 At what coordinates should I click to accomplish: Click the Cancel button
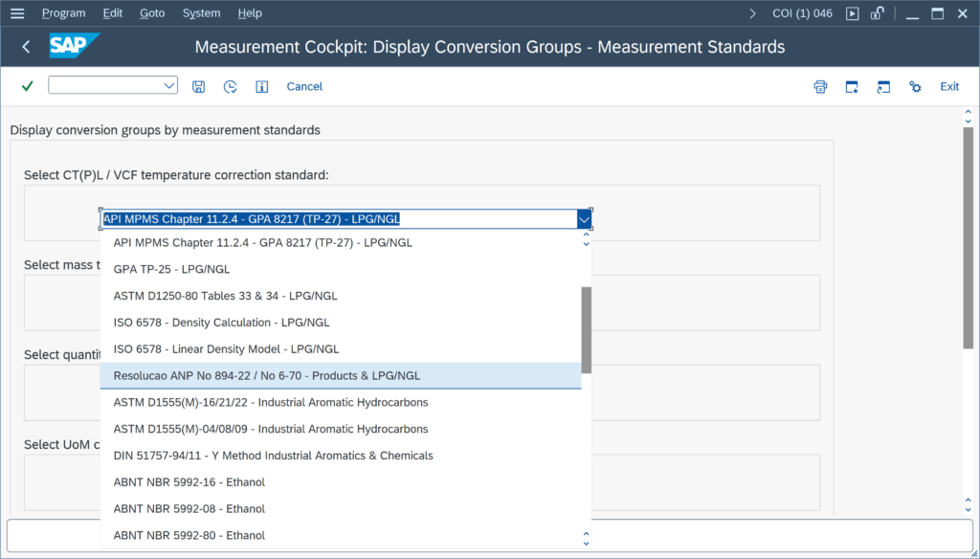click(304, 87)
